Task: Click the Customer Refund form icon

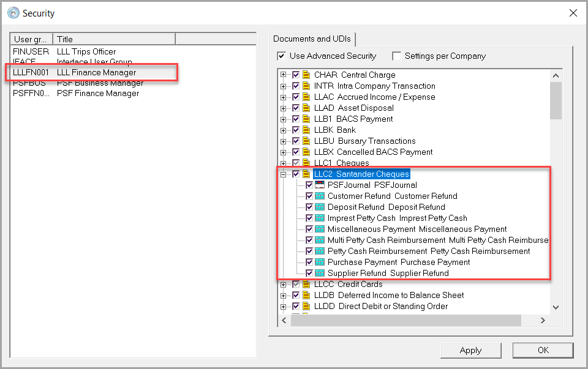Action: [320, 196]
